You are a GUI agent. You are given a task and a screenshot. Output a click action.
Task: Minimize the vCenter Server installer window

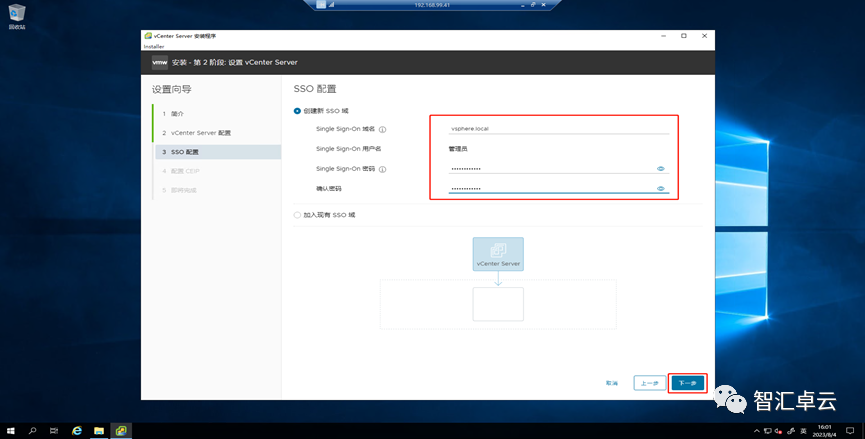coord(663,36)
